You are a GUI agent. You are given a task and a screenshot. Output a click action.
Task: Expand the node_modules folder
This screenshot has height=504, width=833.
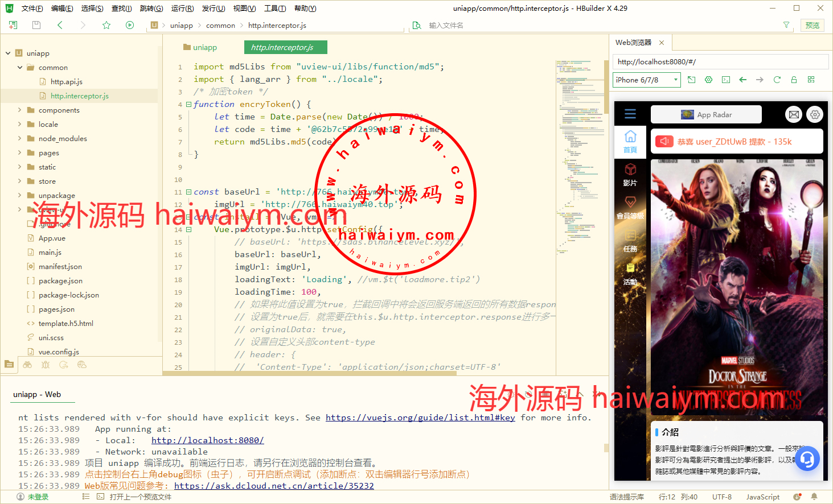[20, 138]
